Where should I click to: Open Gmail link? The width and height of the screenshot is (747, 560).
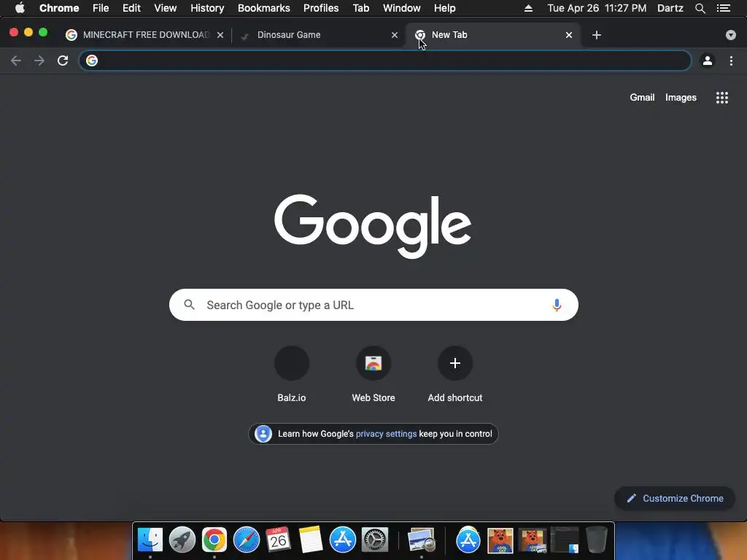tap(642, 97)
